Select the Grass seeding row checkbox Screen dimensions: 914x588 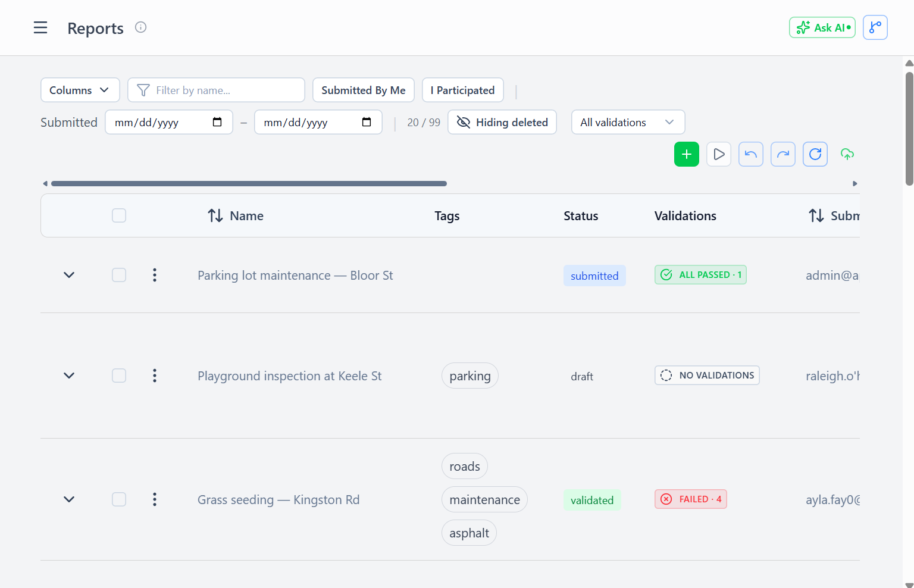click(119, 499)
